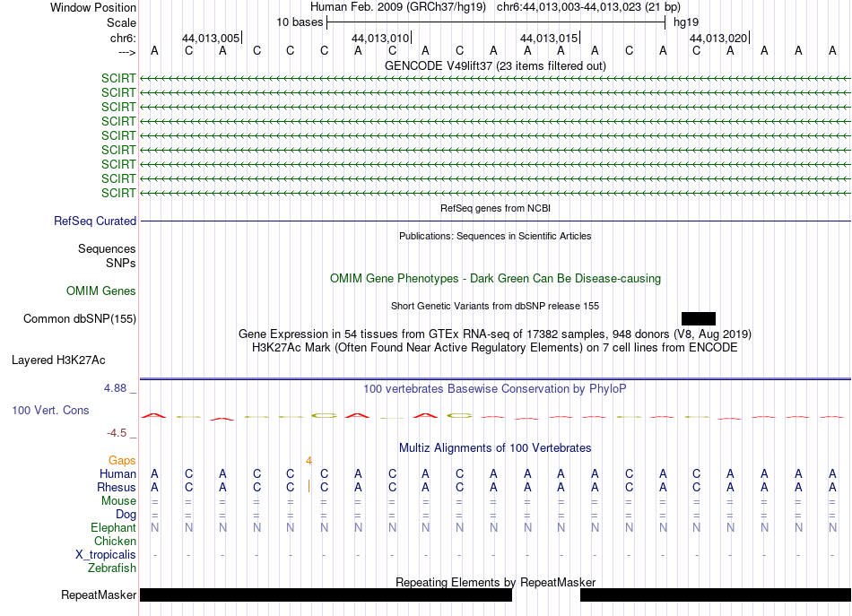Screen dimensions: 852x616
Task: Click the chr6:44,013,003-44,013,023 (21 bp) range text
Action: coord(588,7)
